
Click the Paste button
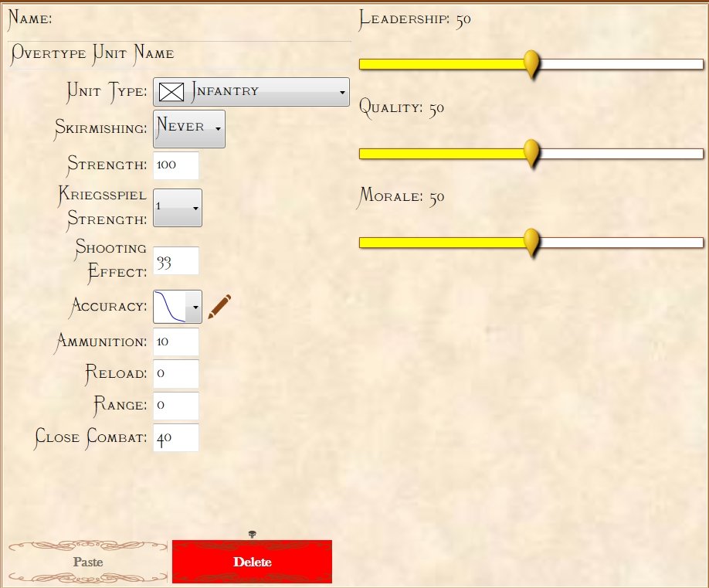pyautogui.click(x=88, y=562)
